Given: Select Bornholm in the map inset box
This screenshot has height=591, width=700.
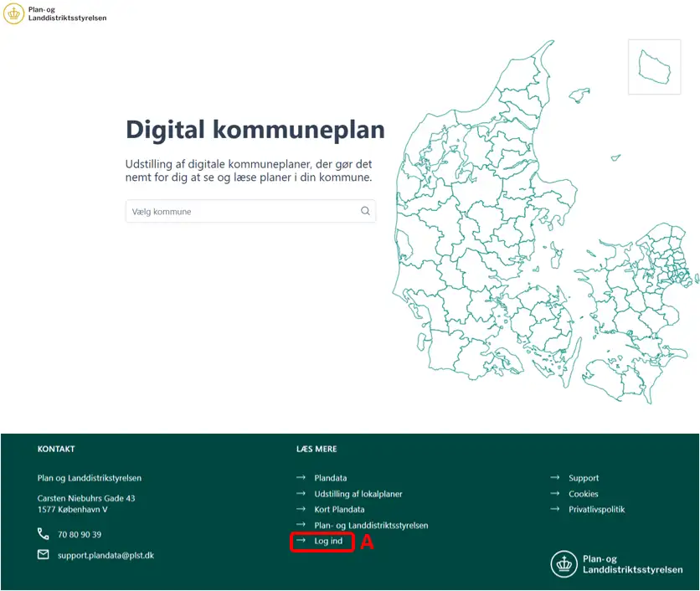Looking at the screenshot, I should (x=653, y=65).
